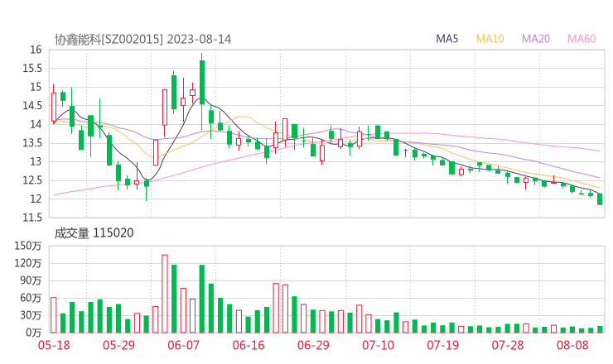Click the 150万 volume axis label
613x364 pixels.
(x=28, y=246)
